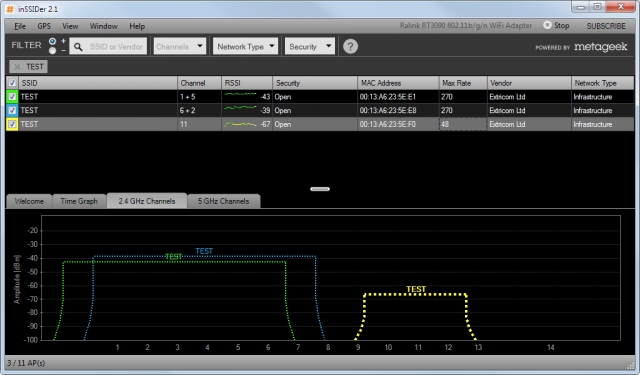640x375 pixels.
Task: Open the File menu
Action: point(20,26)
